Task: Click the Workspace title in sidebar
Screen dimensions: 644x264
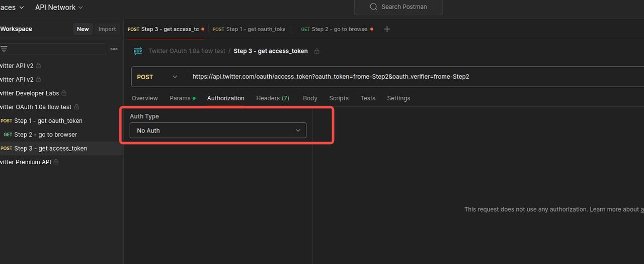Action: point(16,29)
